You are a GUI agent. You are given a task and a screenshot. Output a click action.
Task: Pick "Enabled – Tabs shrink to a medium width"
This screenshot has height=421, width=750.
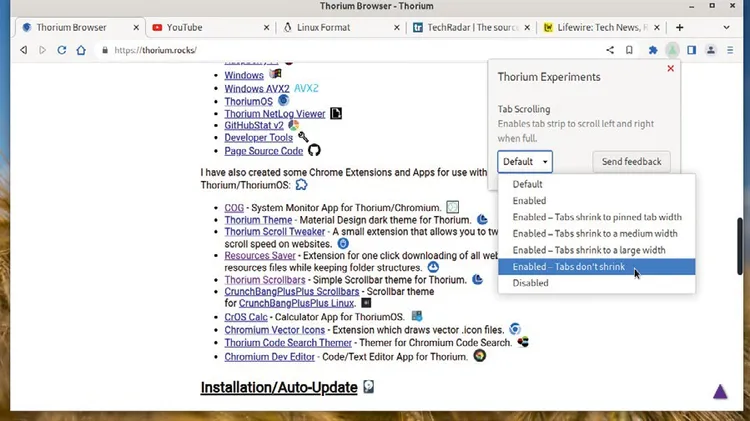tap(594, 234)
